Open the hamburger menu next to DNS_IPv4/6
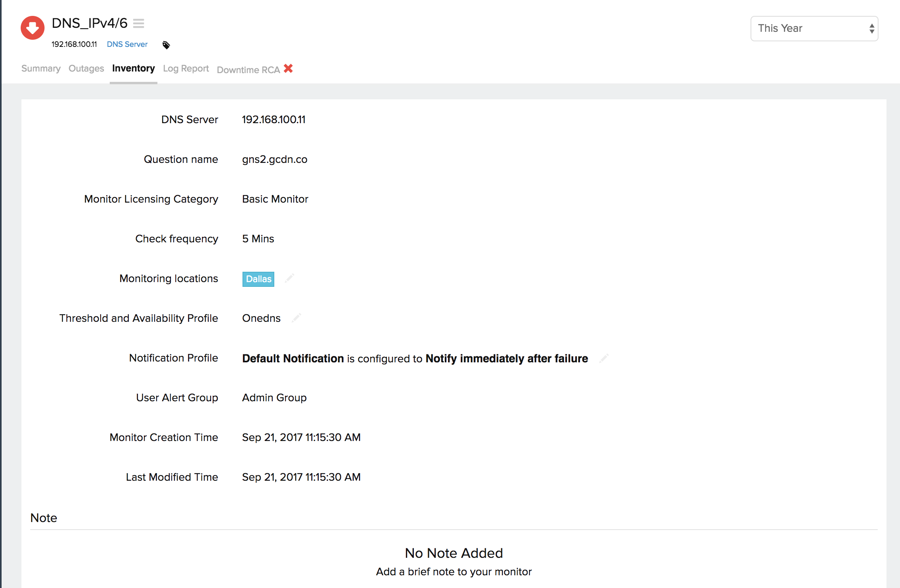Screen dimensions: 900x588 [x=138, y=23]
